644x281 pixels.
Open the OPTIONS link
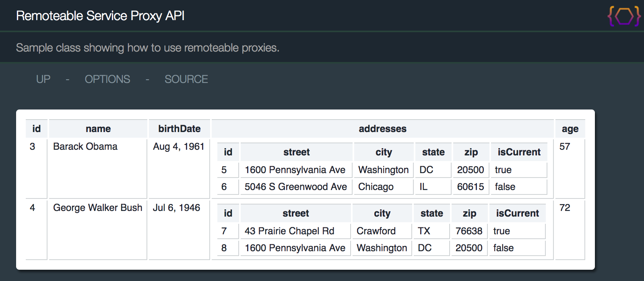click(107, 79)
